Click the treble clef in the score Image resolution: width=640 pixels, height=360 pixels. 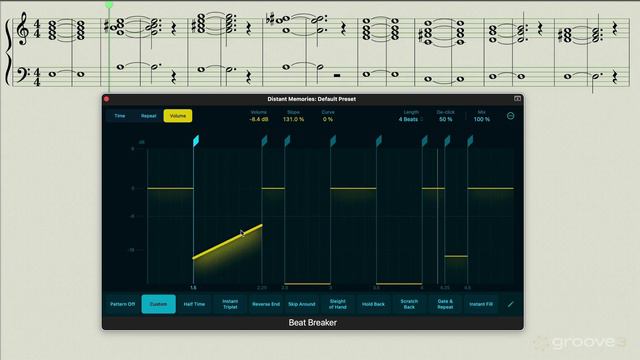click(23, 29)
